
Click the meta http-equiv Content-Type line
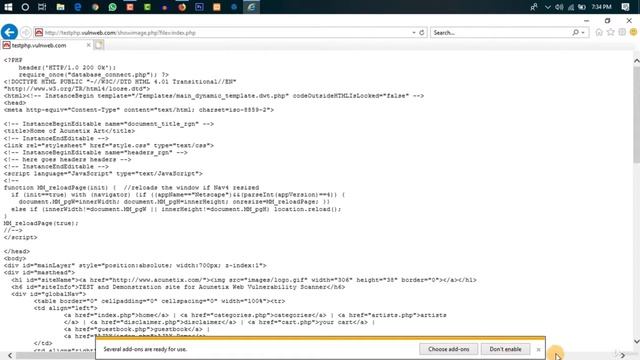pos(139,110)
